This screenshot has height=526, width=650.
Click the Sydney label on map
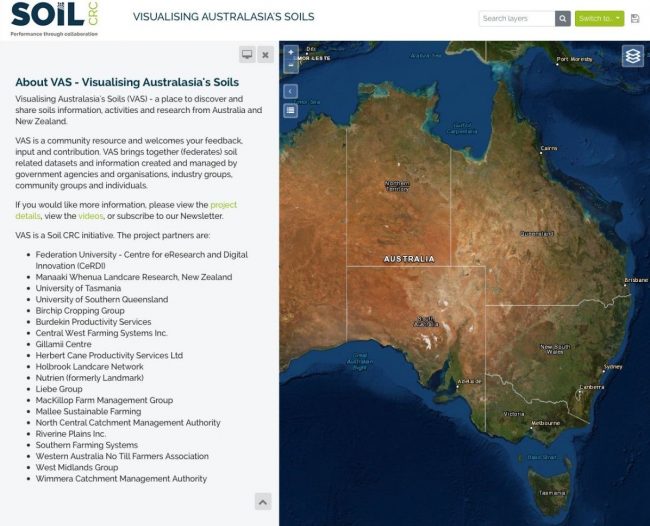click(x=612, y=366)
